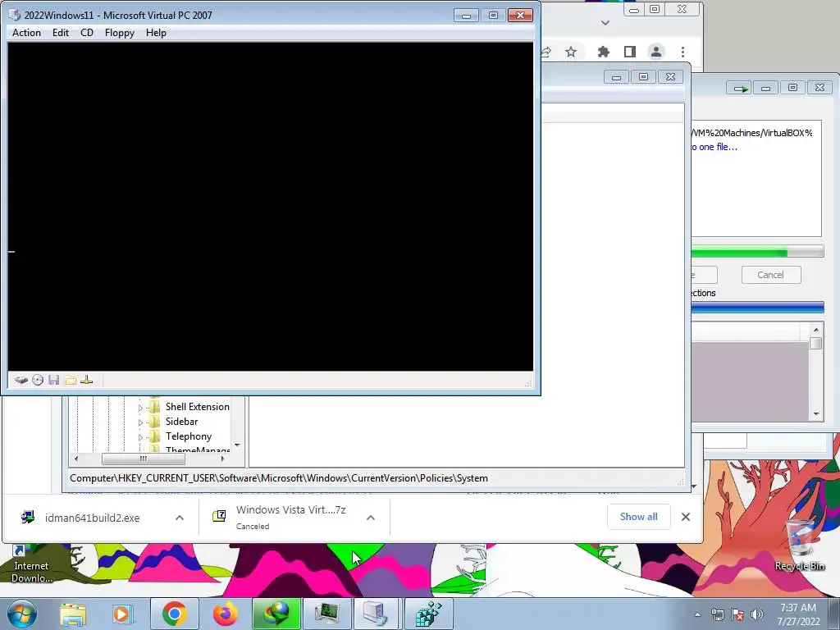Open the idman641build2.exe download item
840x630 pixels.
92,518
